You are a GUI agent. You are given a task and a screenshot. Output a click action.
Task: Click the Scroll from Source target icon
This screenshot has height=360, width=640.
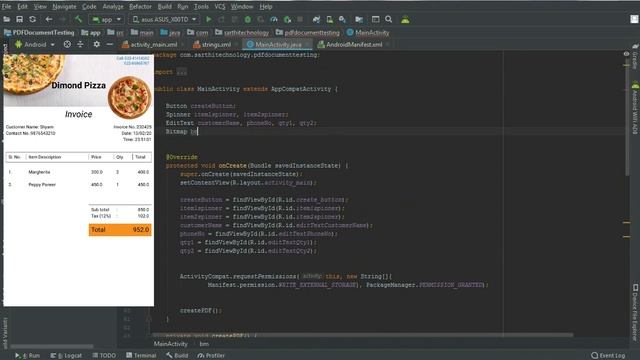[x=67, y=44]
